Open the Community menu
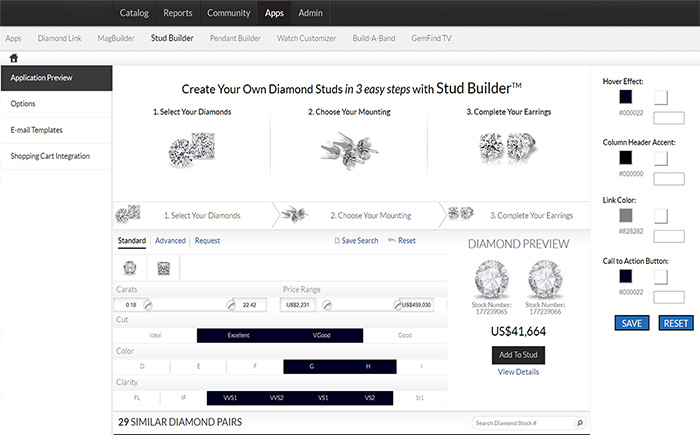Screen dimensions: 700x435 click(229, 13)
